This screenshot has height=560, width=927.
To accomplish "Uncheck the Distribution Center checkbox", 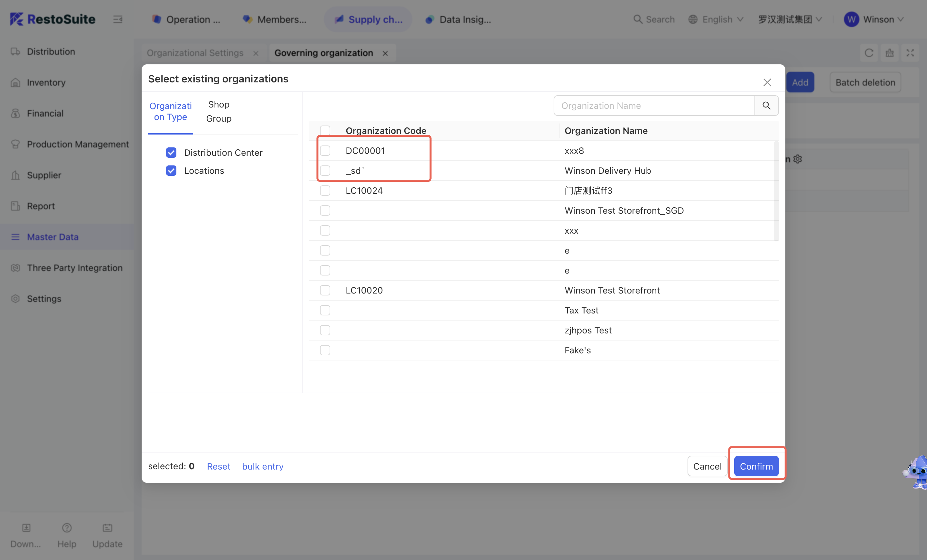I will tap(171, 153).
